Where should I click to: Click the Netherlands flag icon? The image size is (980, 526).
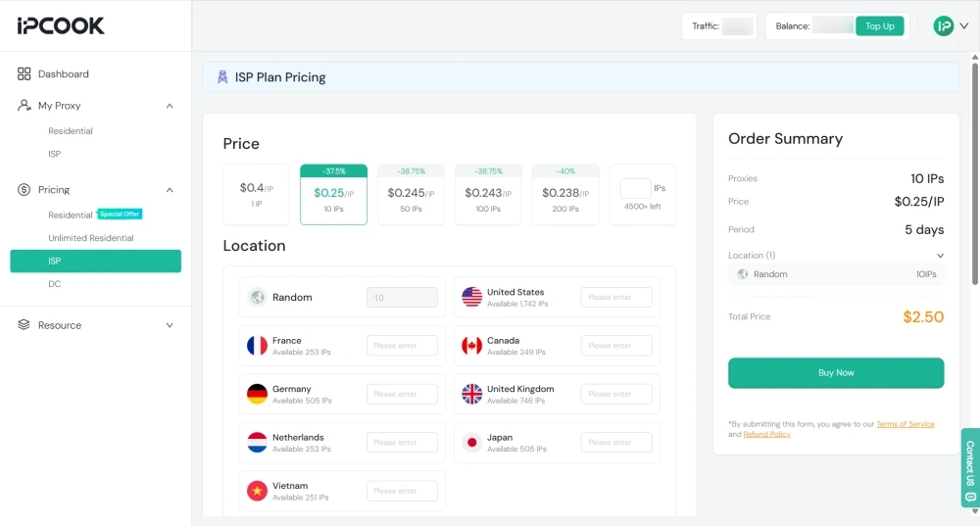pos(257,443)
